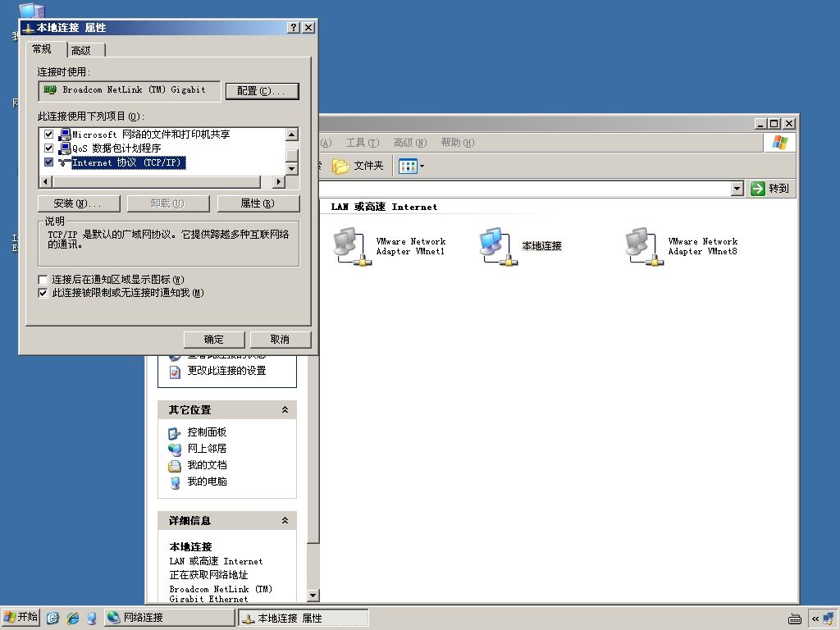Uncheck Microsoft 网络的文件和打印机共享 checkbox
The image size is (840, 630).
click(x=48, y=134)
